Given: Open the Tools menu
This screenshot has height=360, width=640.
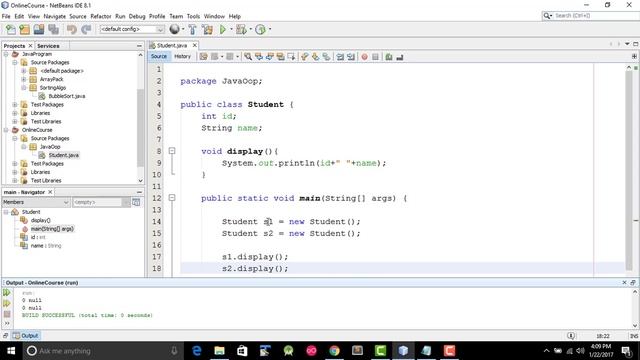Looking at the screenshot, I should click(193, 16).
